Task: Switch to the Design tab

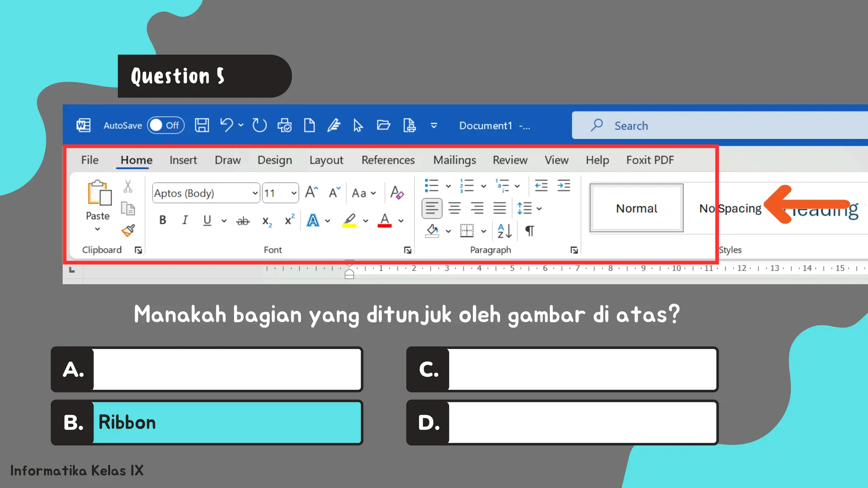Action: pyautogui.click(x=275, y=160)
